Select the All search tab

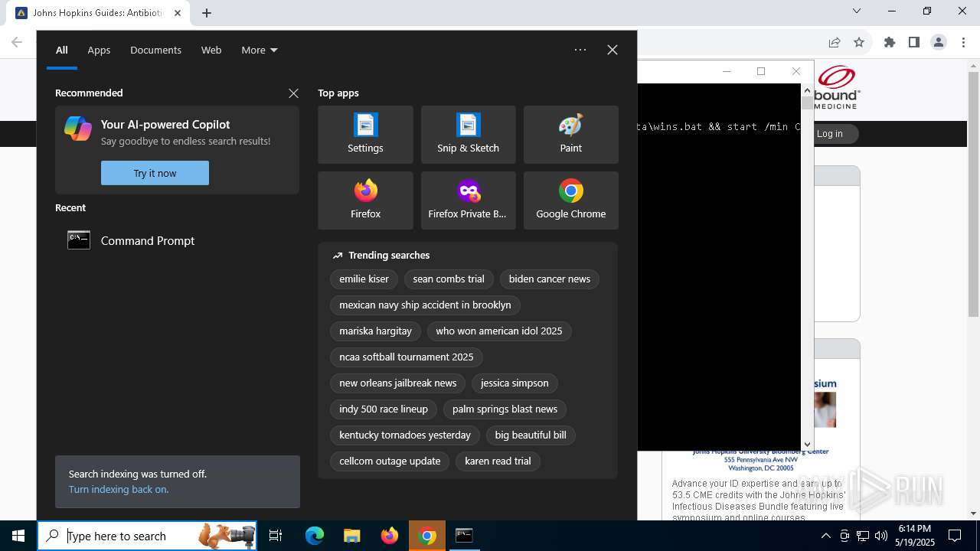(62, 50)
